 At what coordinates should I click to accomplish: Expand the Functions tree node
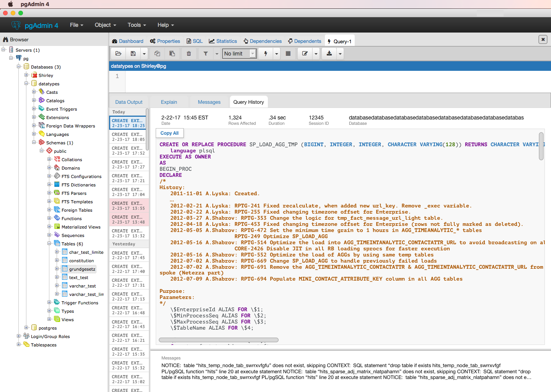click(x=49, y=218)
